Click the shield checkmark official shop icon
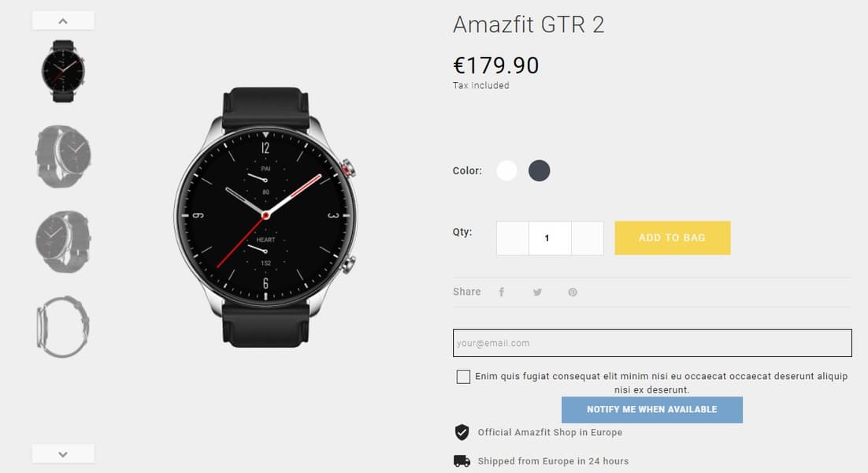The image size is (868, 473). tap(462, 432)
